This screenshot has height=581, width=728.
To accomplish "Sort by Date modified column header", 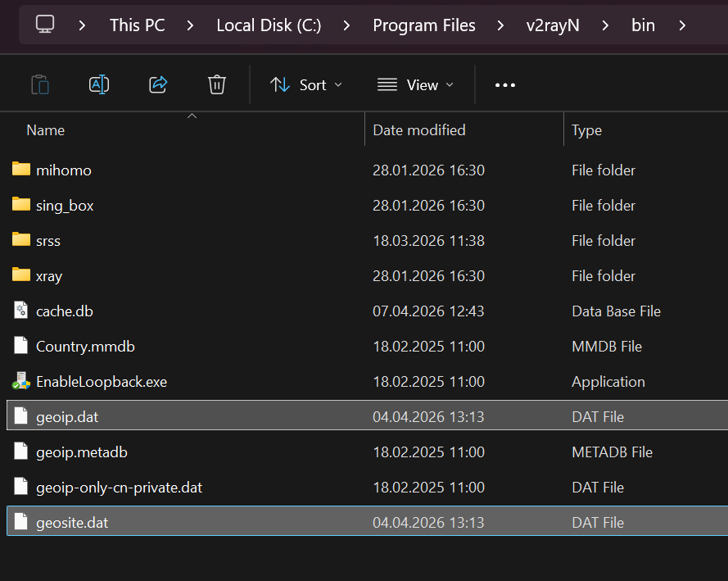I will [x=419, y=130].
